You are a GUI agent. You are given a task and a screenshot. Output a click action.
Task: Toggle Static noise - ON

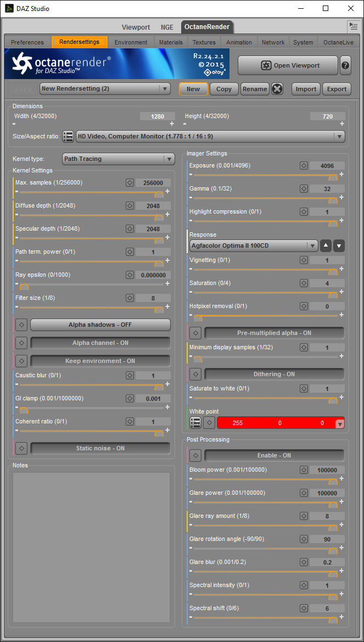100,448
